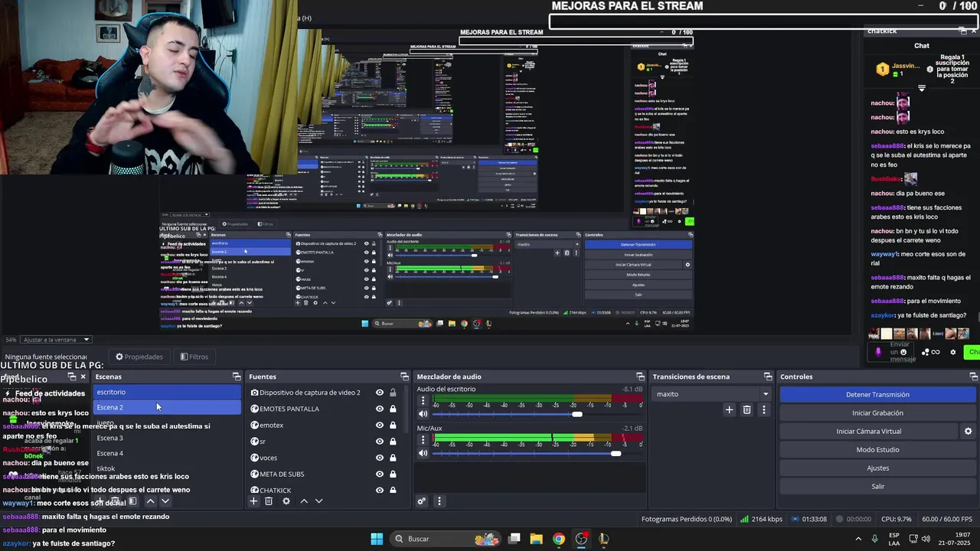Pop out the activity feed dock panel

coord(72,377)
